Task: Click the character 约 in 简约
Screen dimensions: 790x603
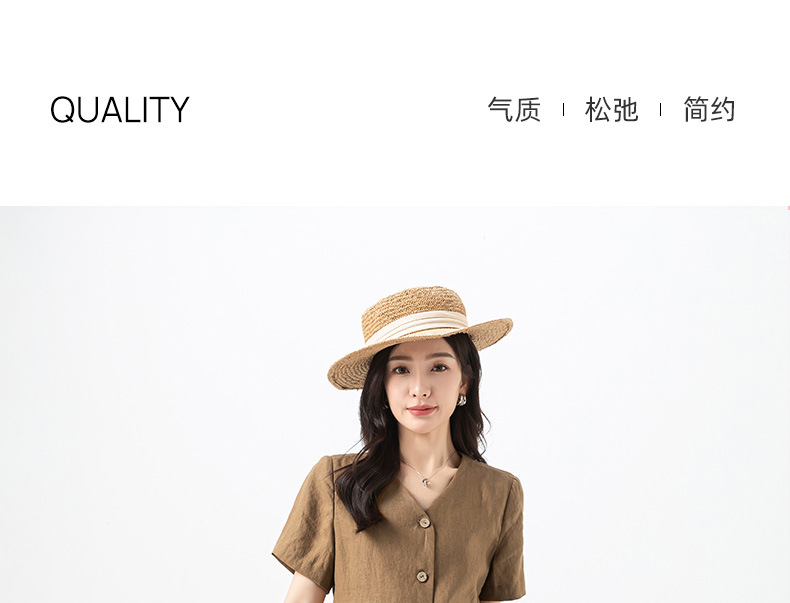Action: (723, 109)
